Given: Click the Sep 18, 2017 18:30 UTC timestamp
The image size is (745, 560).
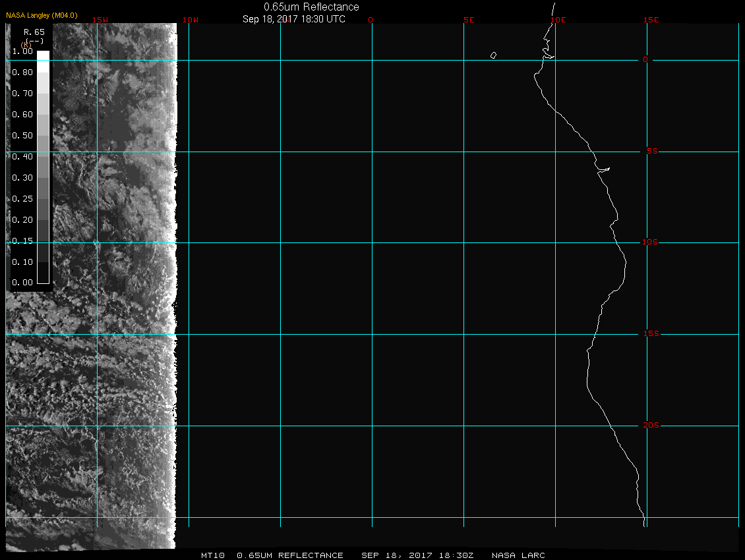Looking at the screenshot, I should click(x=294, y=19).
